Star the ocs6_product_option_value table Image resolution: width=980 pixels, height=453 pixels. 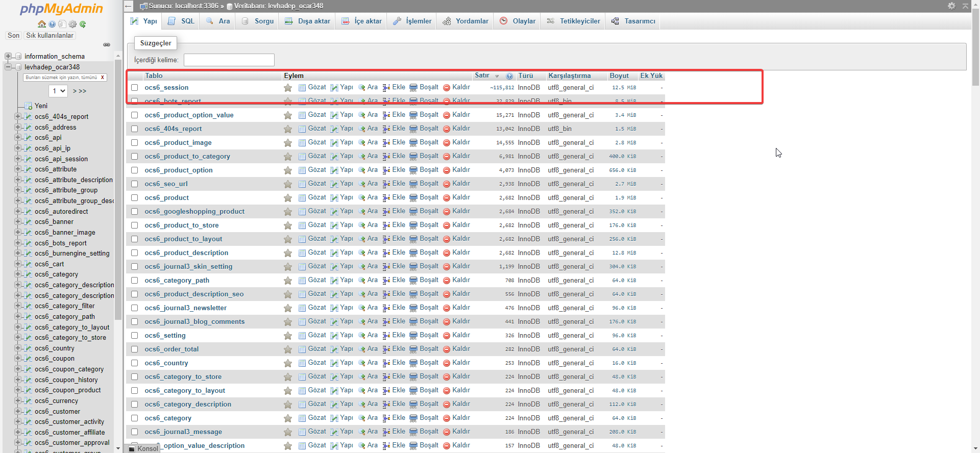[x=288, y=115]
